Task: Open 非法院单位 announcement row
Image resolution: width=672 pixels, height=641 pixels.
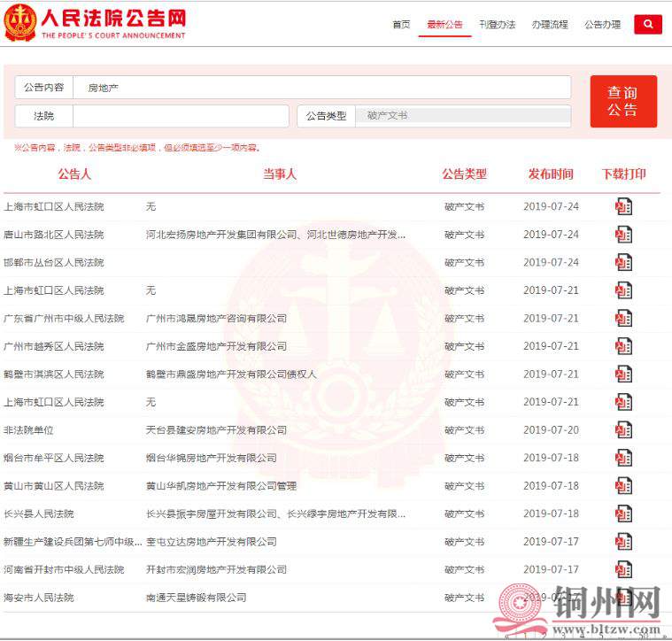Action: point(28,429)
